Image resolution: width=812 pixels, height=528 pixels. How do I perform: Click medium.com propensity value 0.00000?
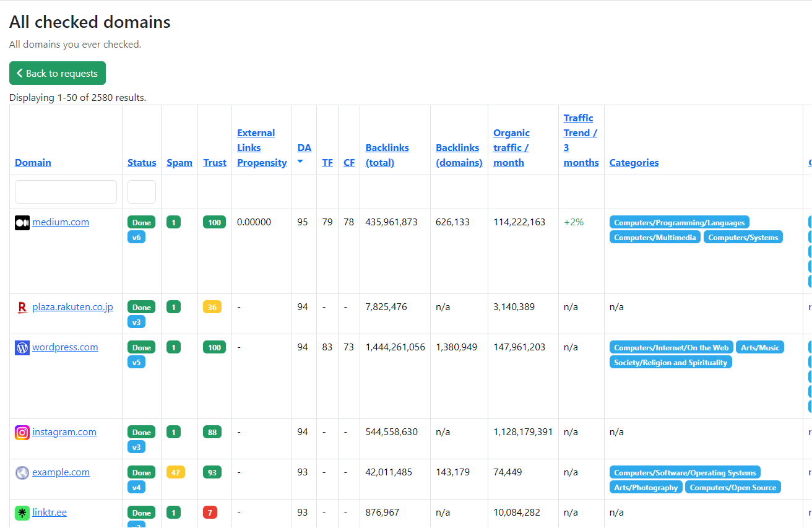click(x=254, y=222)
